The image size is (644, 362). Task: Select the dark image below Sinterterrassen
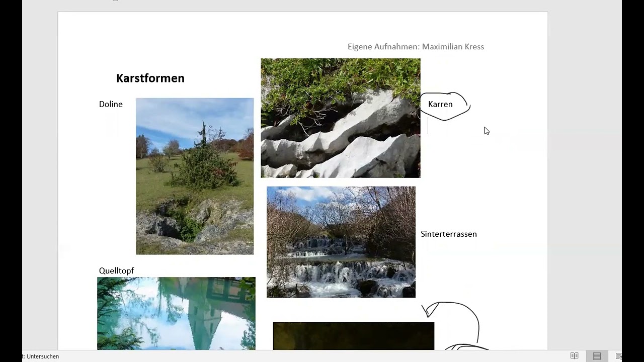click(x=353, y=336)
